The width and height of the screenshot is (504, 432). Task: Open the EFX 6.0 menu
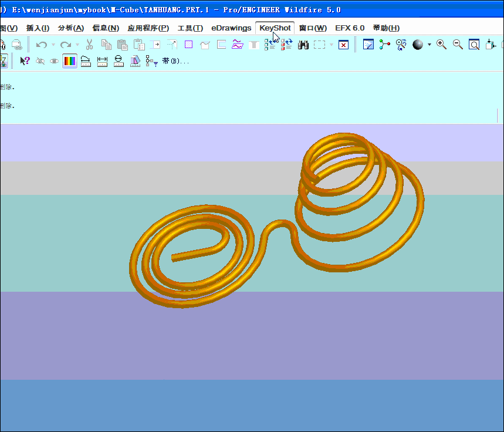pyautogui.click(x=350, y=28)
